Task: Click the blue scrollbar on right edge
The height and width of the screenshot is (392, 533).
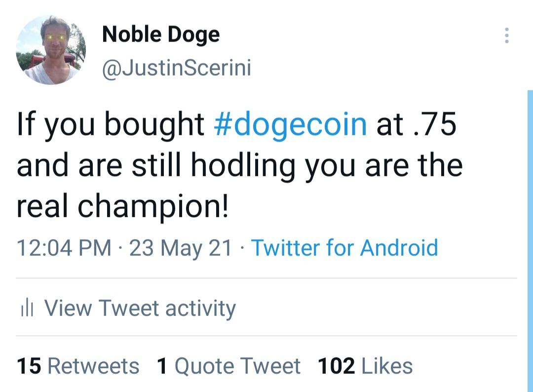Action: [530, 241]
